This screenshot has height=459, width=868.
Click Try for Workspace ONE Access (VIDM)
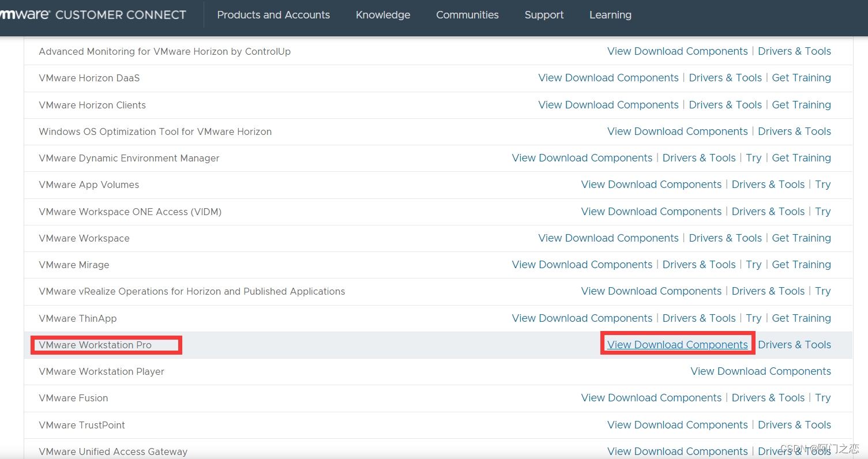click(x=823, y=212)
